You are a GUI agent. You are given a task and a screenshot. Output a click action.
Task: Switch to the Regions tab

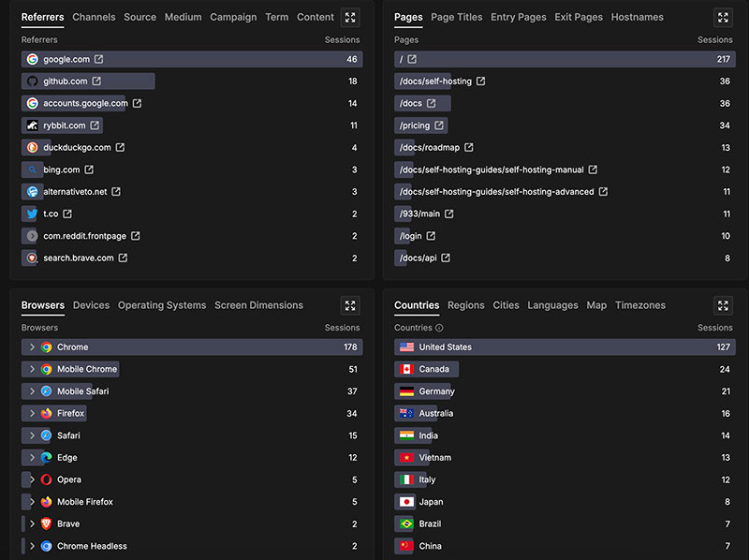[x=465, y=305]
